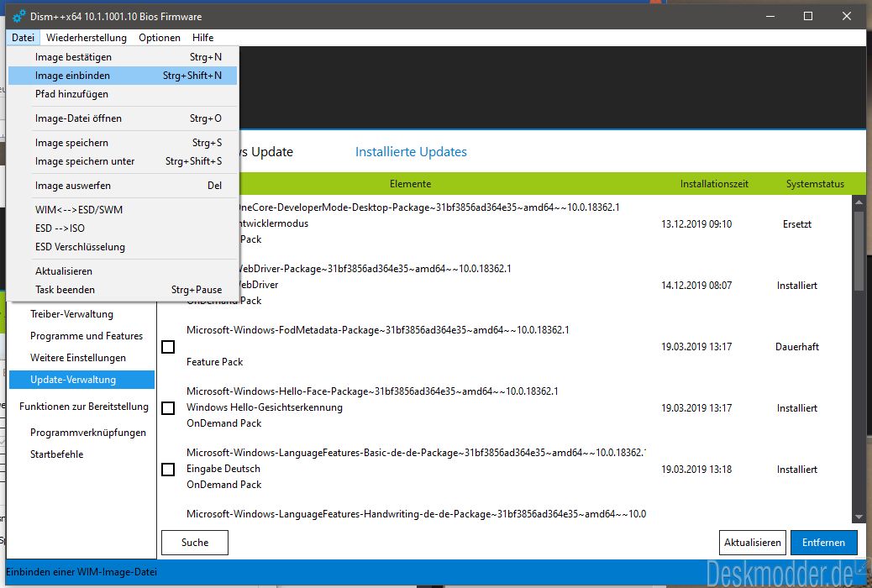872x588 pixels.
Task: Choose ESD -->ISO menu entry
Action: 123,228
